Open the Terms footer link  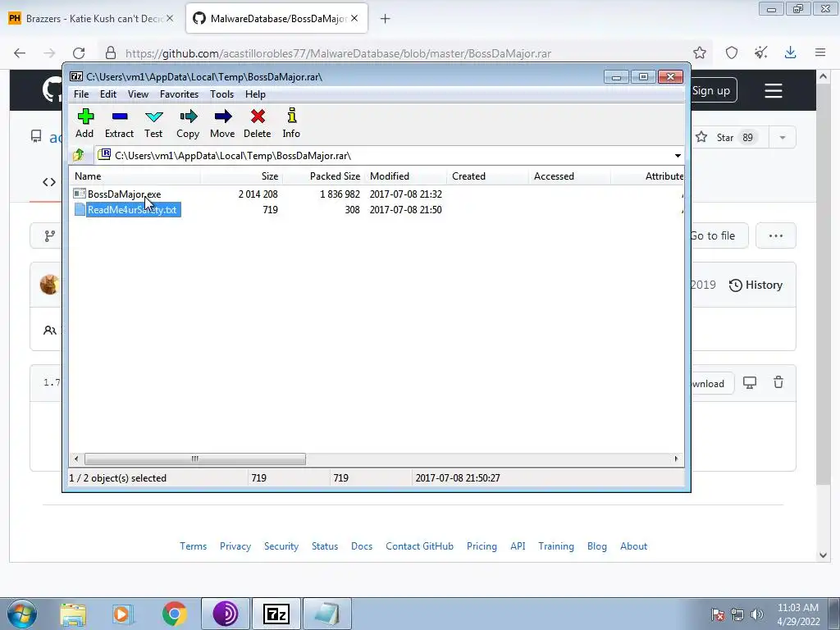194,546
